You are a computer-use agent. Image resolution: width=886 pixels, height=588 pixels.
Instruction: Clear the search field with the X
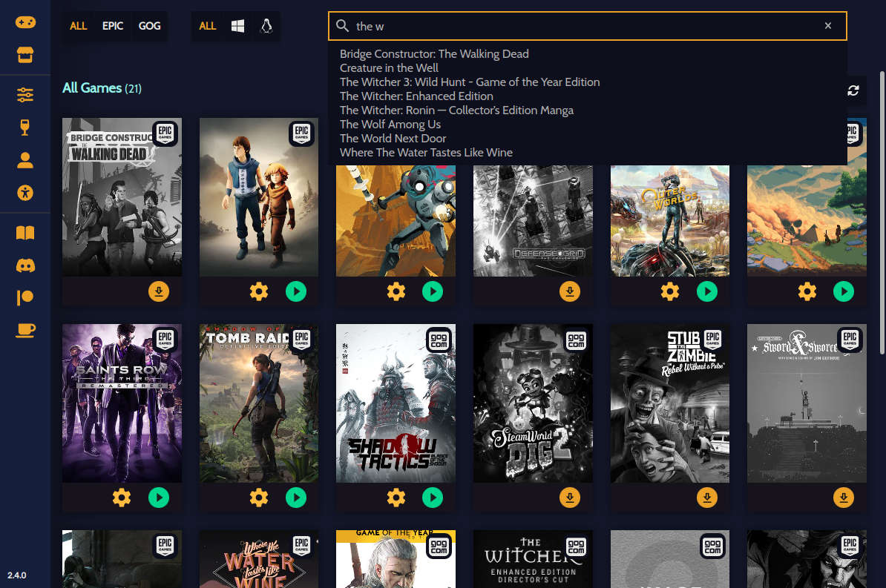tap(828, 26)
